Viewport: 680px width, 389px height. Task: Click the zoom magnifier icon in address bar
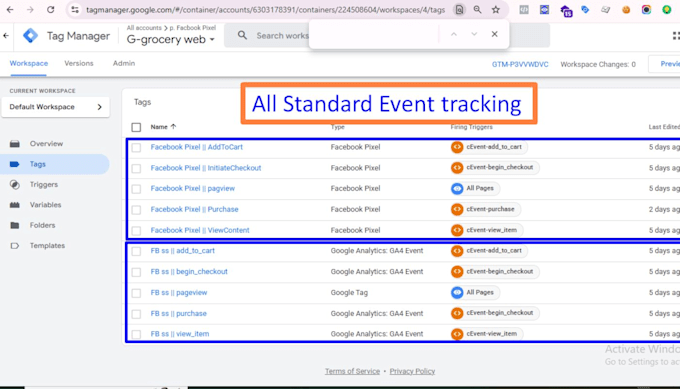[x=477, y=10]
